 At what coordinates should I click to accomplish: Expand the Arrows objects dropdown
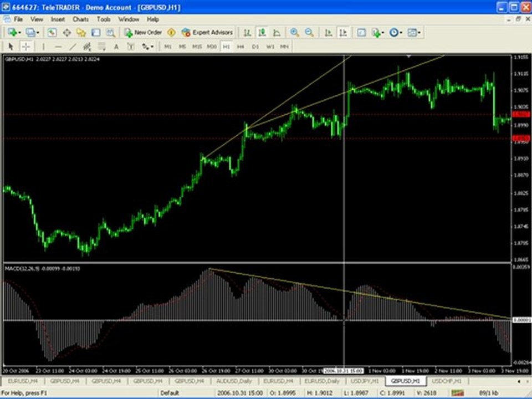[152, 47]
